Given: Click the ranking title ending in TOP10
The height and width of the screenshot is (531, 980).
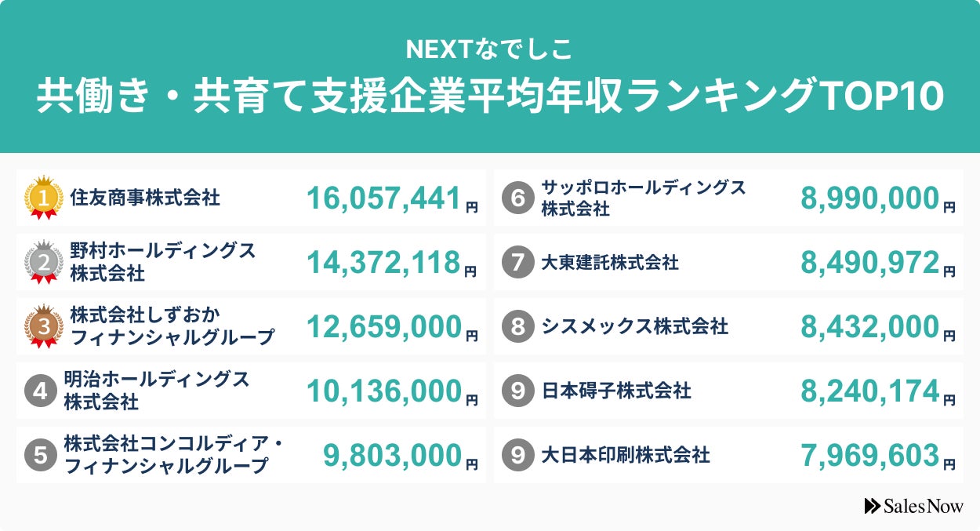Looking at the screenshot, I should point(489,97).
